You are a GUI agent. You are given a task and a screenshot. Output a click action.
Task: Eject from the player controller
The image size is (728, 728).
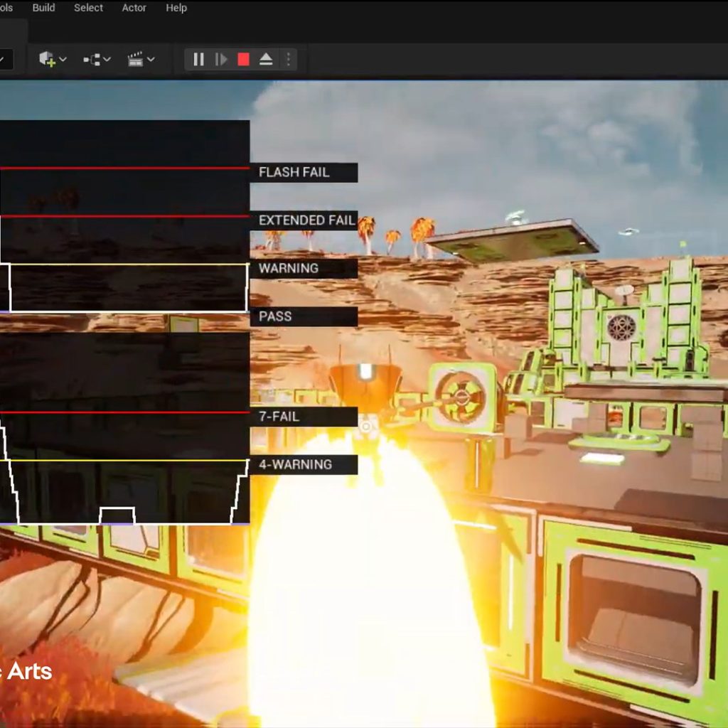click(x=266, y=60)
